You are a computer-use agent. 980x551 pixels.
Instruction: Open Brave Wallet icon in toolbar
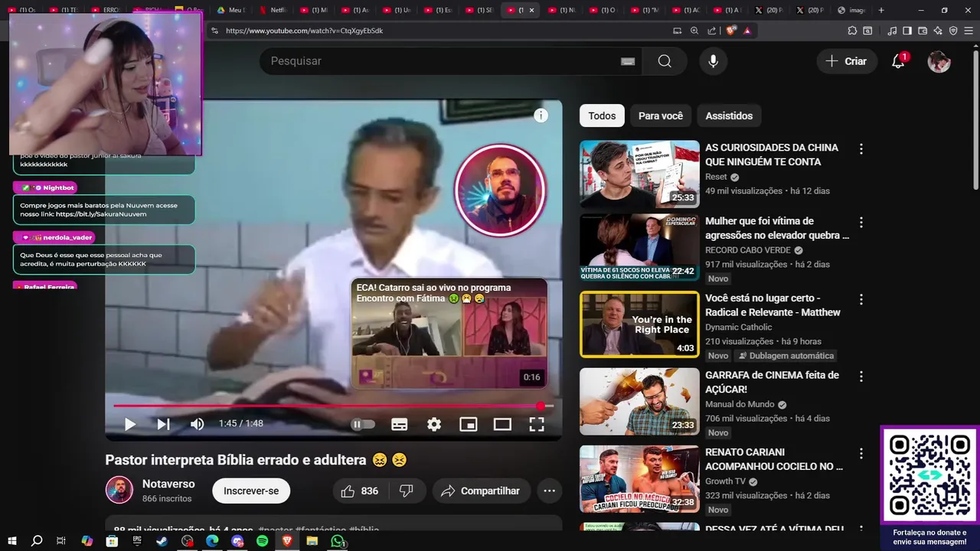tap(923, 31)
